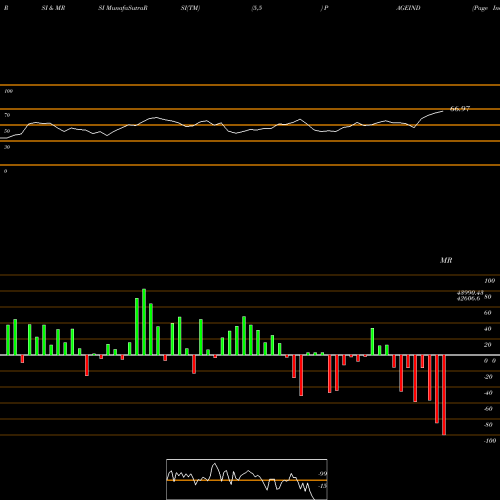Click the MR axis label -80
This screenshot has width=500, height=500.
(488, 425)
